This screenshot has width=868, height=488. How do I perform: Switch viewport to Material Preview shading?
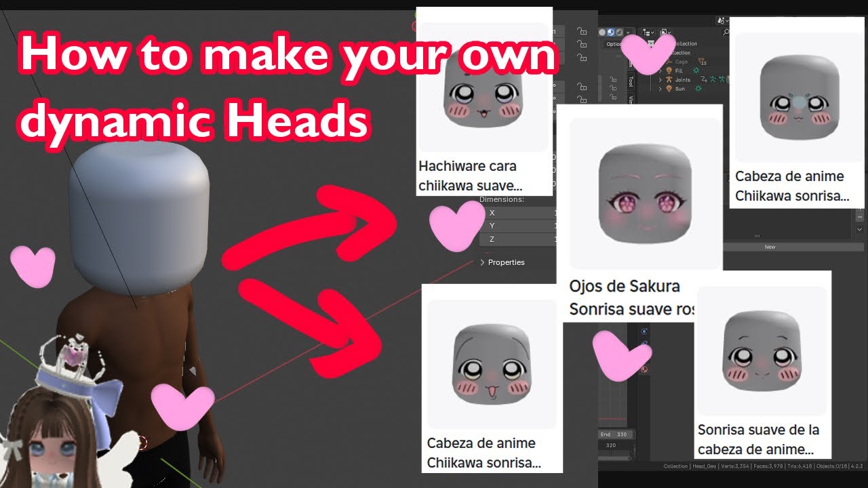610,32
